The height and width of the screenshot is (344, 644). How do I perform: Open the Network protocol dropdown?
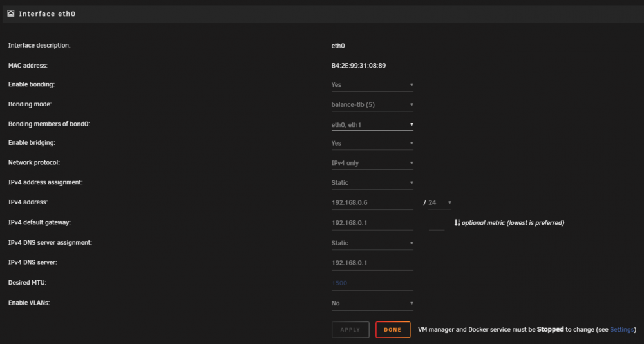point(372,163)
